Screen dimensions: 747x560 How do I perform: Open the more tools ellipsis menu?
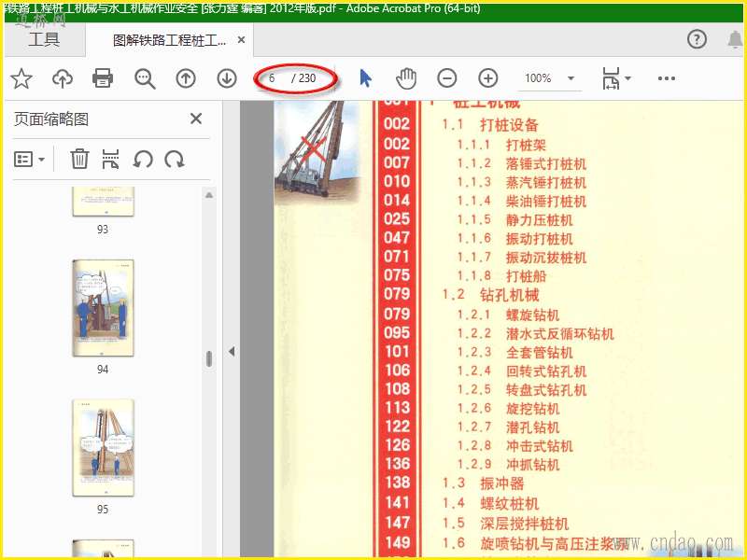pyautogui.click(x=666, y=78)
